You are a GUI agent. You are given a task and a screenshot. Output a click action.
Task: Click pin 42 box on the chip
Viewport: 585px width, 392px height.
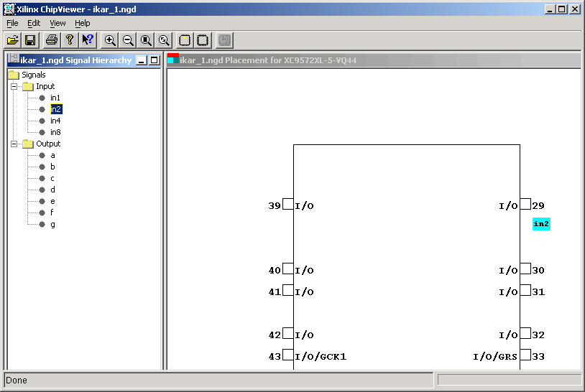click(288, 333)
